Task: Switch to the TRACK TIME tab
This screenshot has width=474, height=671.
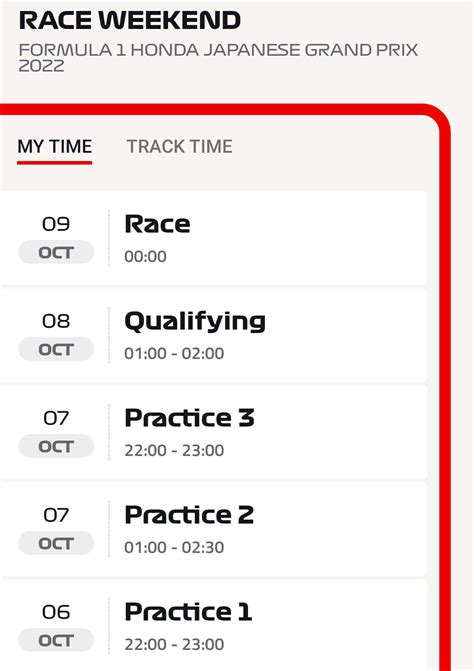Action: coord(179,147)
